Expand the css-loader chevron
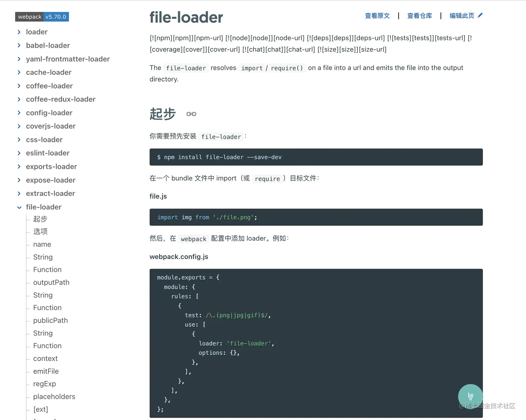The image size is (526, 420). [19, 140]
